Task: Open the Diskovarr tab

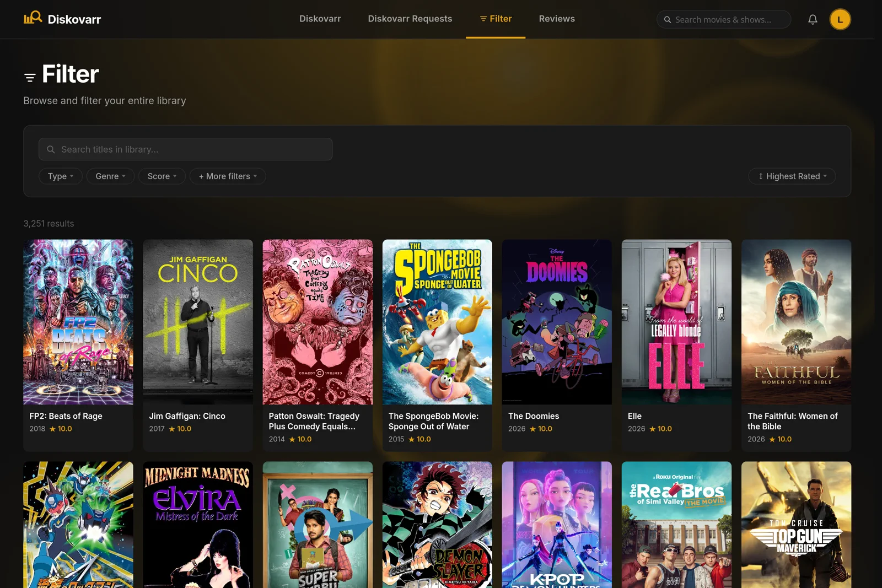Action: tap(320, 19)
